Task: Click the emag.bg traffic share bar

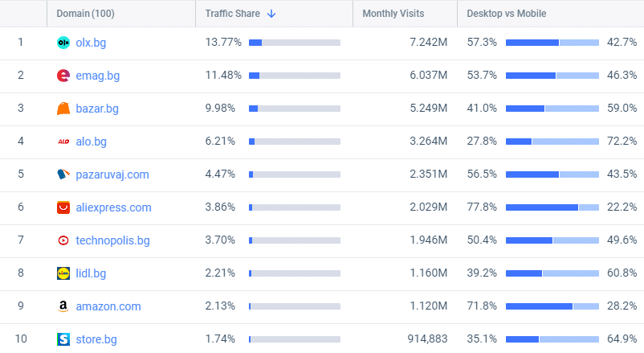Action: [x=295, y=76]
